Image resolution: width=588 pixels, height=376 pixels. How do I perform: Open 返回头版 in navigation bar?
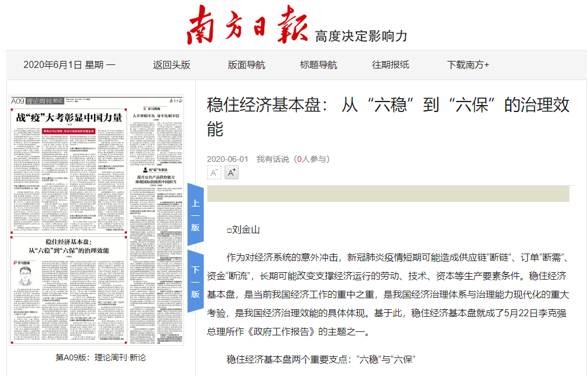(x=171, y=64)
